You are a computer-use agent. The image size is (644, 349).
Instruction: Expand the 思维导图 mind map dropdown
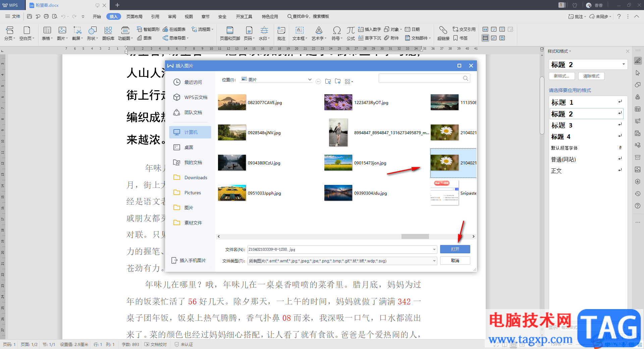tap(187, 38)
